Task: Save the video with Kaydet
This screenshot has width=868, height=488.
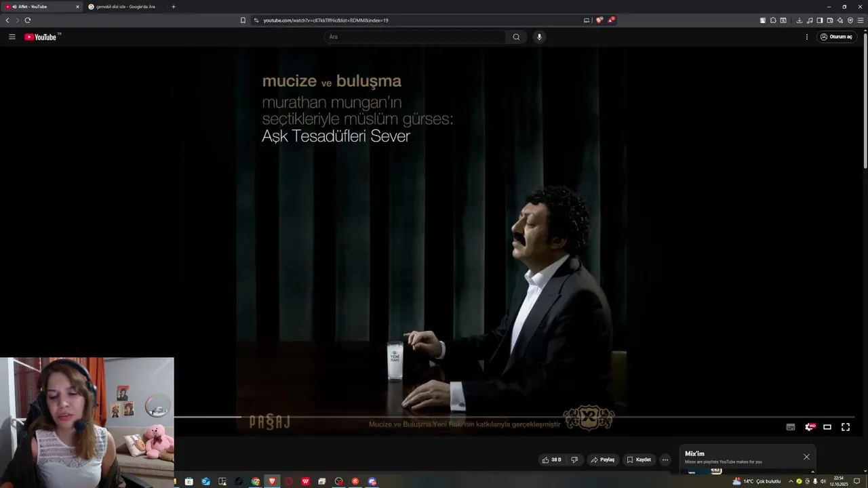Action: (639, 460)
